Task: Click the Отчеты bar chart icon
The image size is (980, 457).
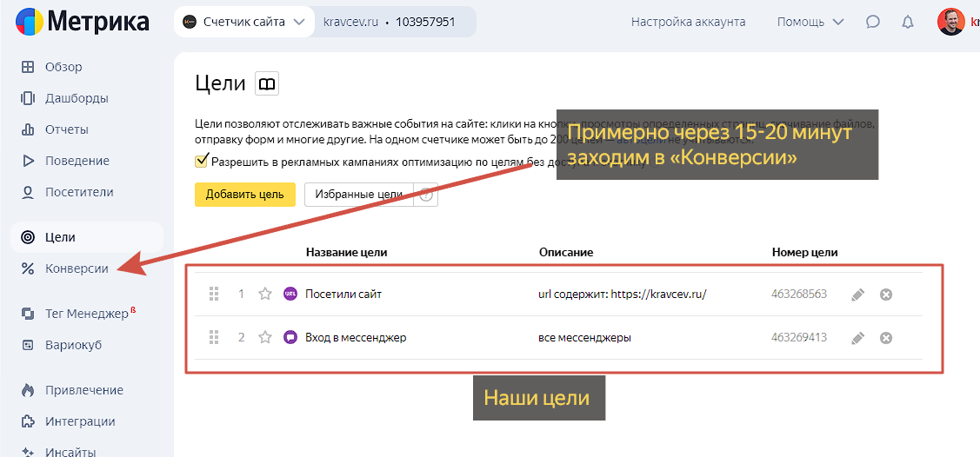Action: point(28,129)
